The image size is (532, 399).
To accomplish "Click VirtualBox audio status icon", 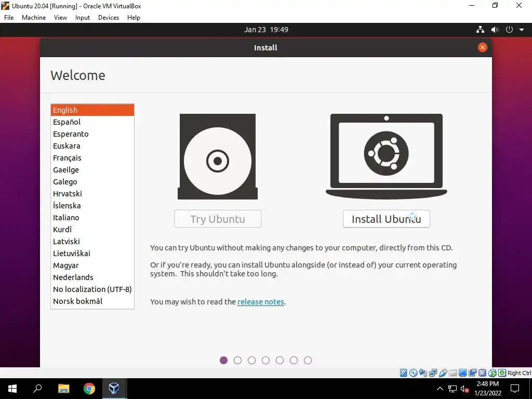I will pos(423,373).
